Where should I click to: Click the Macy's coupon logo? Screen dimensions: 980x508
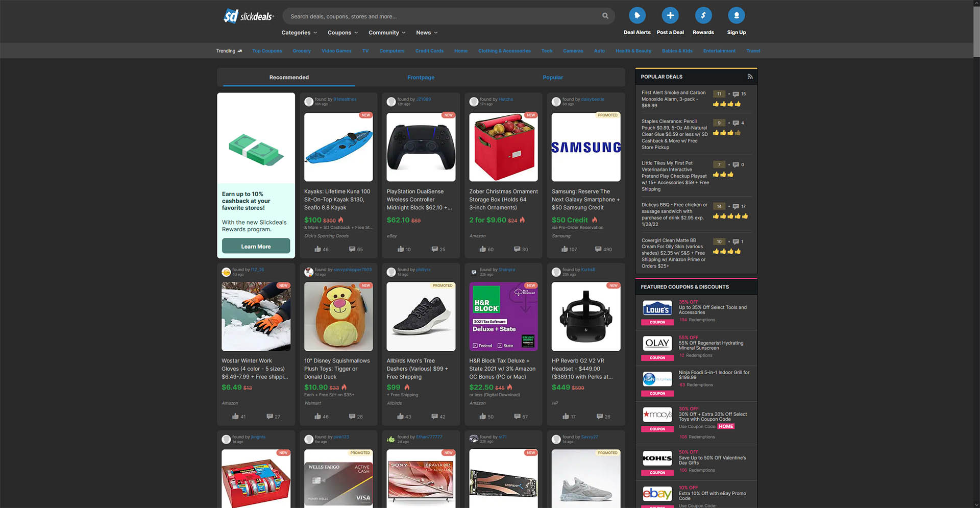click(x=657, y=415)
